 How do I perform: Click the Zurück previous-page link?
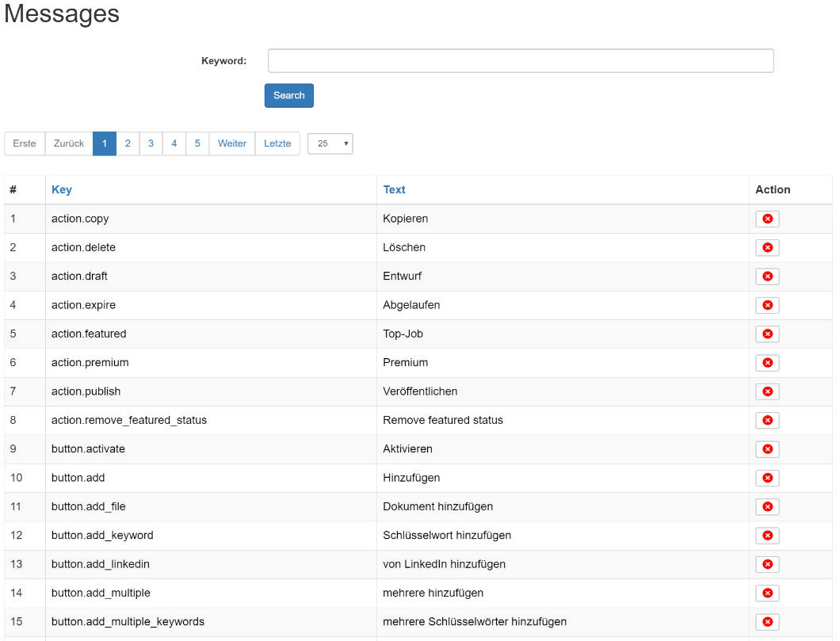(x=69, y=143)
